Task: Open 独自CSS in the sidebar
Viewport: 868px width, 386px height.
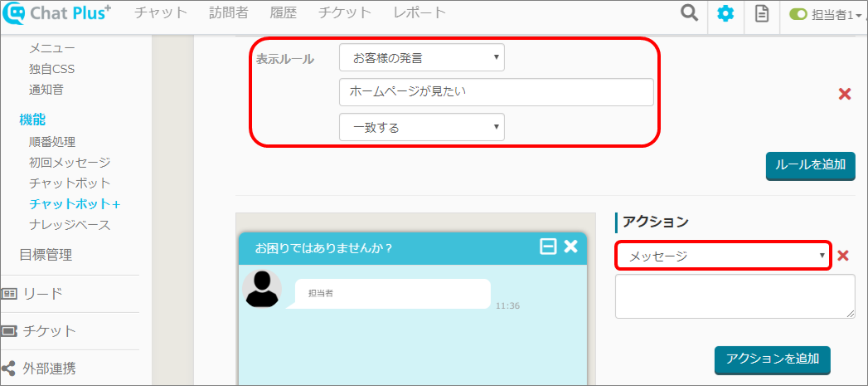Action: coord(52,69)
